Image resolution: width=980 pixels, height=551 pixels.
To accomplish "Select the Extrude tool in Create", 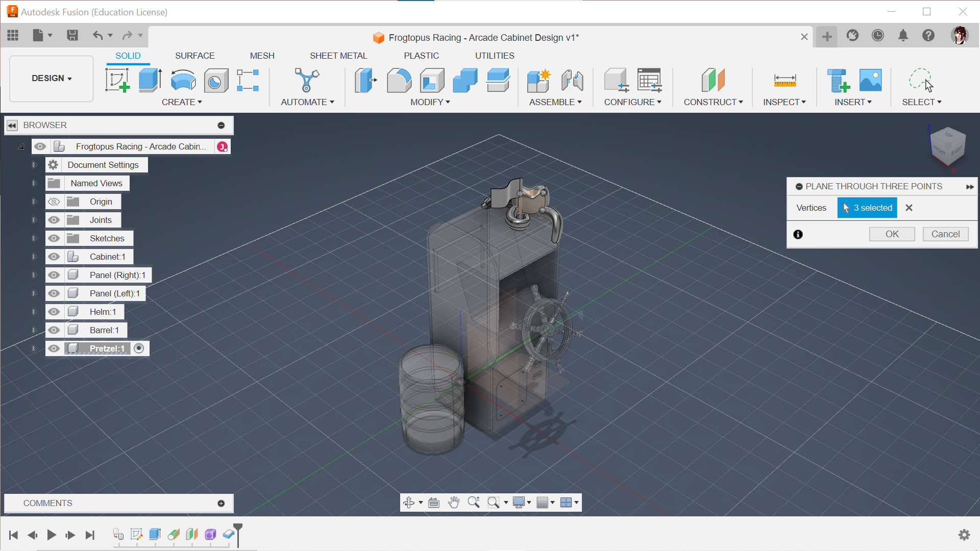I will (151, 80).
